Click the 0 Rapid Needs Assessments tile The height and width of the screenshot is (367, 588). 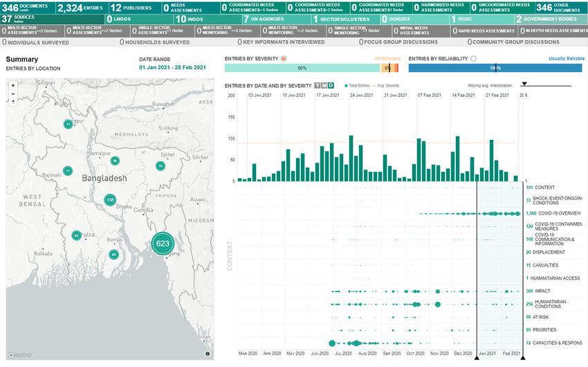pyautogui.click(x=484, y=30)
